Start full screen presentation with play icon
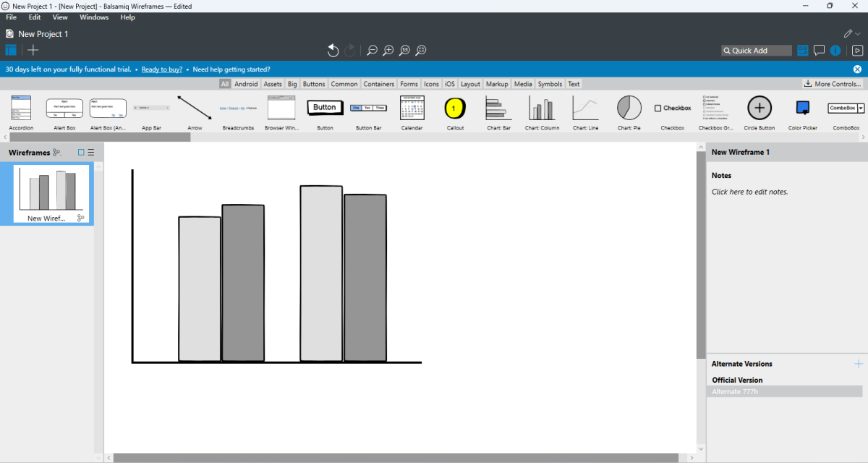The width and height of the screenshot is (868, 463). [x=857, y=50]
